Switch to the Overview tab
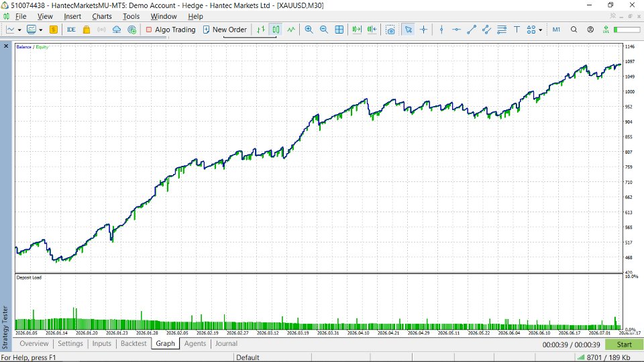Screen dimensions: 644x362 click(x=34, y=343)
